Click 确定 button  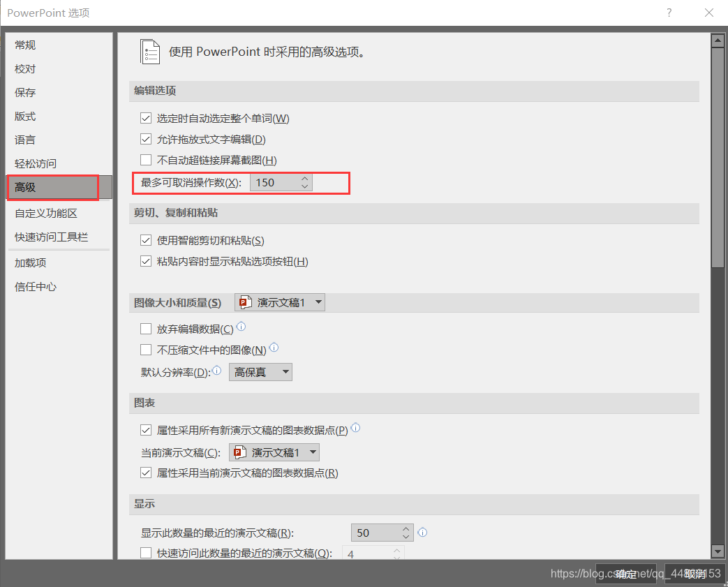pos(626,574)
